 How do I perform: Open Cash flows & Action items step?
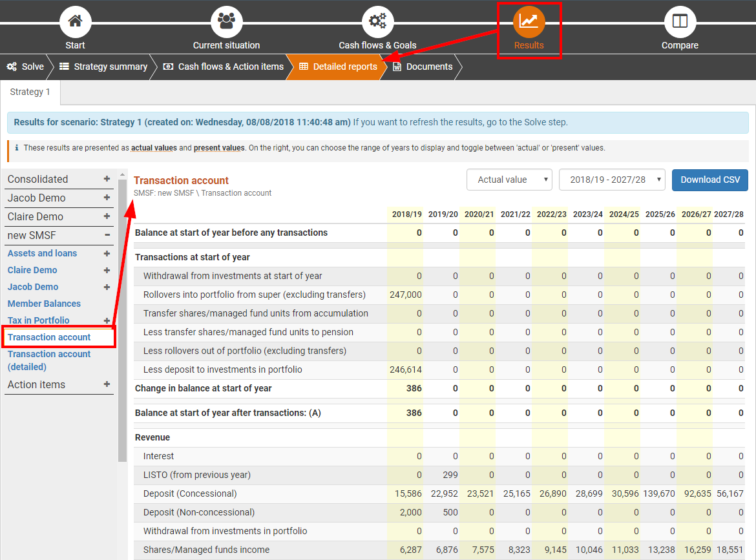pyautogui.click(x=224, y=67)
